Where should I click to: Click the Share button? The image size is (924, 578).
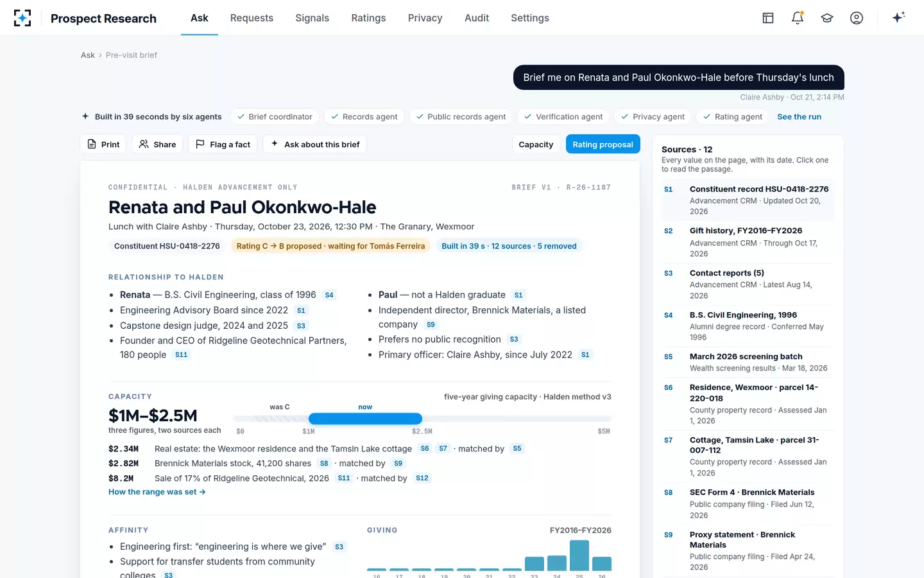[157, 144]
